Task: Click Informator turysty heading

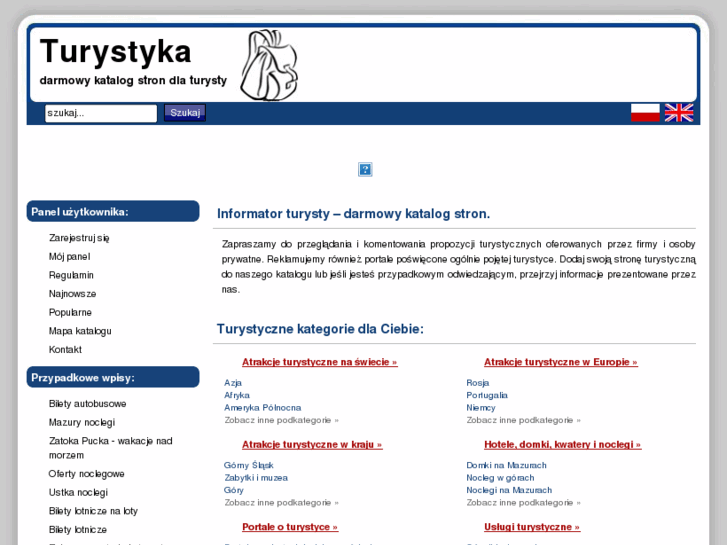Action: click(353, 214)
